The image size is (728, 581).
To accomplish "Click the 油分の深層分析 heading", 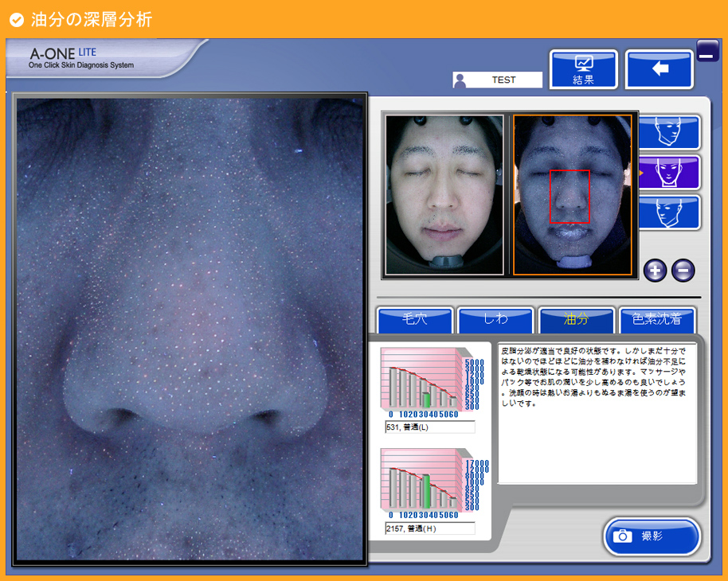I will [92, 19].
